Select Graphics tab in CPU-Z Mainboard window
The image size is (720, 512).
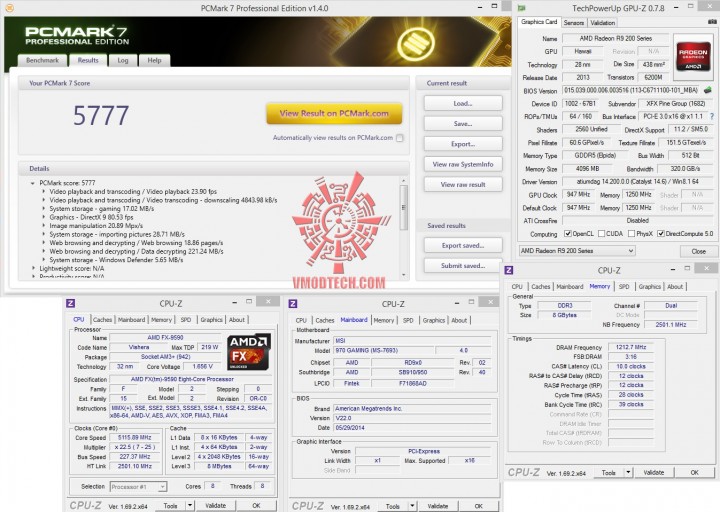coord(433,320)
